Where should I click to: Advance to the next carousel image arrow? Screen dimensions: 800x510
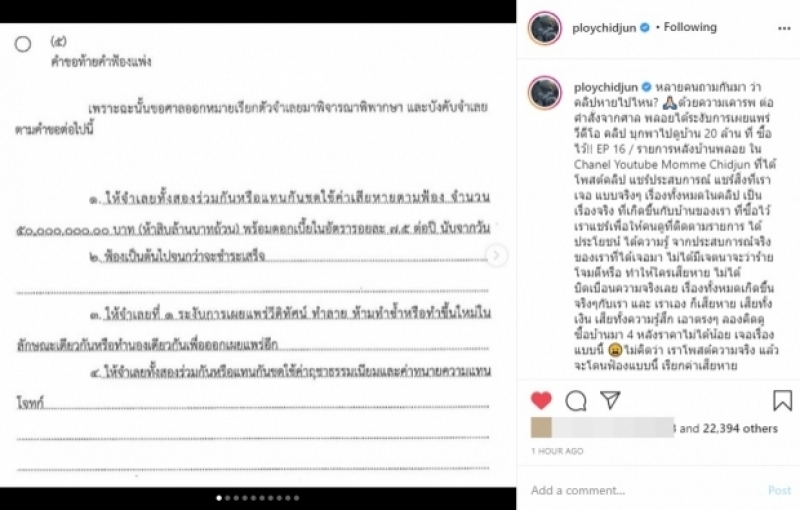click(x=496, y=256)
